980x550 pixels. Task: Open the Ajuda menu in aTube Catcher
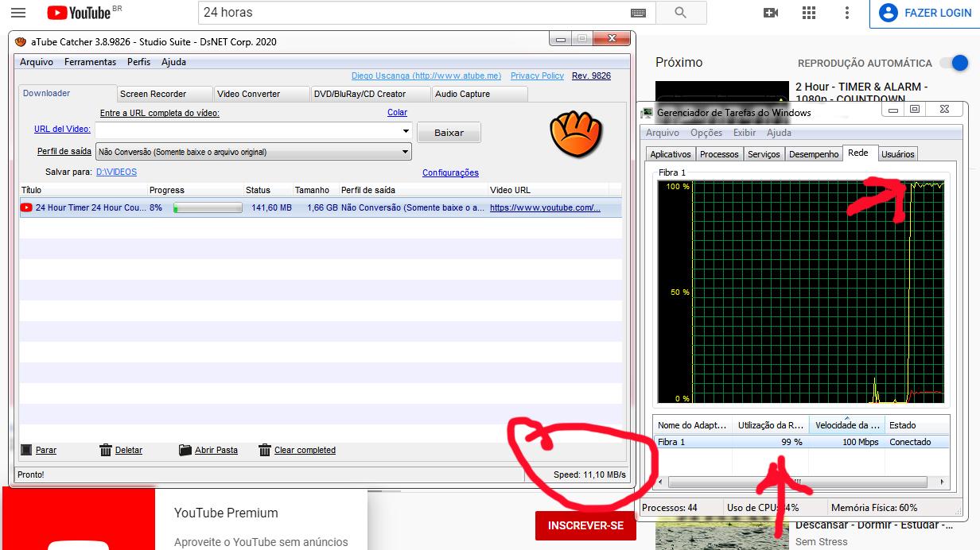click(173, 62)
